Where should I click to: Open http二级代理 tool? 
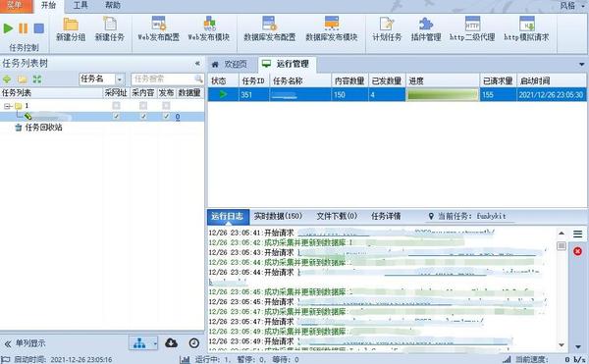click(x=472, y=29)
